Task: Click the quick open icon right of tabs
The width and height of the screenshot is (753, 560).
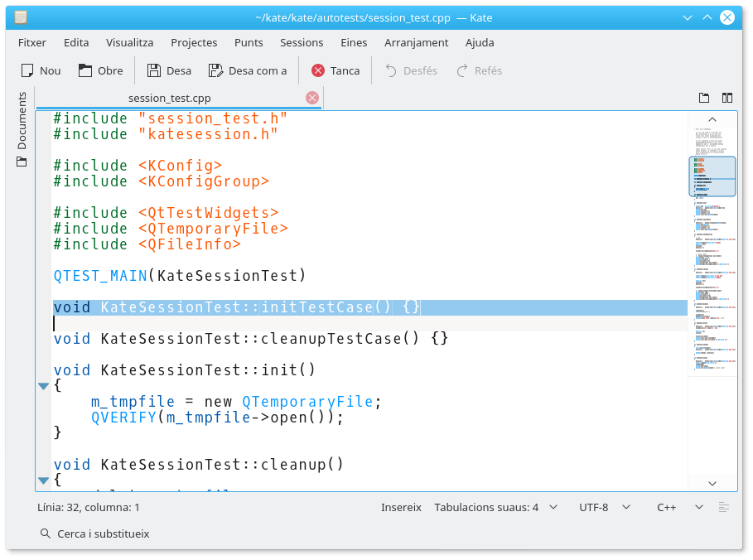Action: (704, 98)
